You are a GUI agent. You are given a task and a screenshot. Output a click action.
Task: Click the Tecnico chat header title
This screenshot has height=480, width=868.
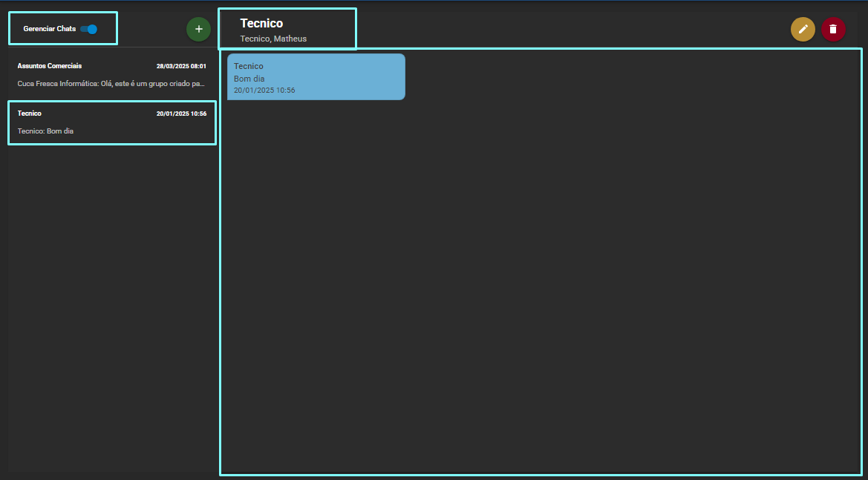tap(261, 23)
